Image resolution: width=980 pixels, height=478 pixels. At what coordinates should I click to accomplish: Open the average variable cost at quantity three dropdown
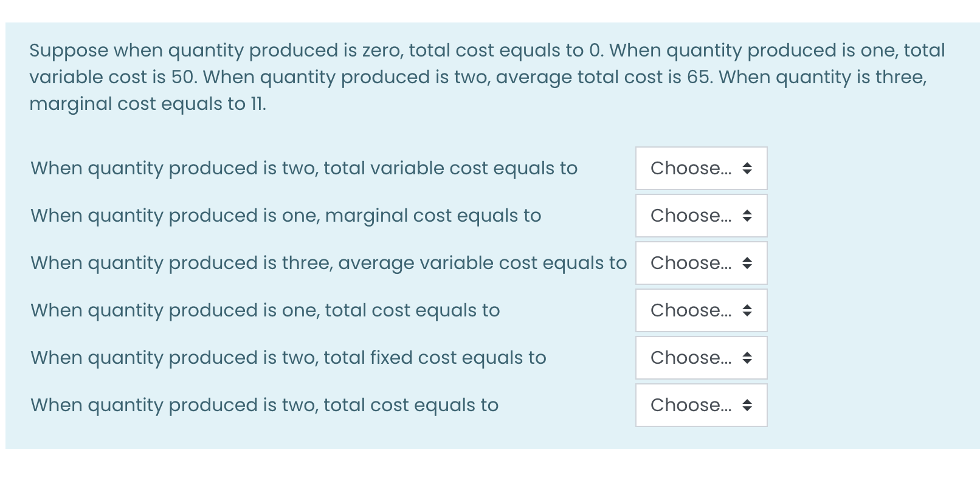701,263
